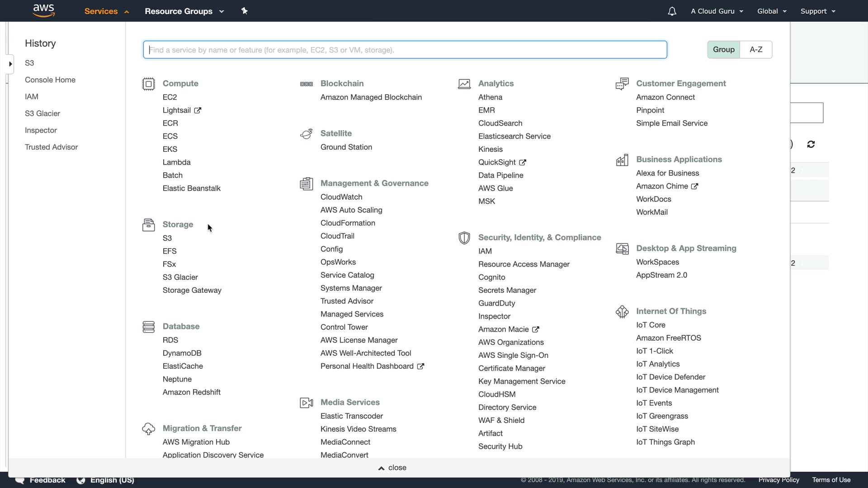Collapse the Services menu in the header
The width and height of the screenshot is (868, 488).
[107, 11]
